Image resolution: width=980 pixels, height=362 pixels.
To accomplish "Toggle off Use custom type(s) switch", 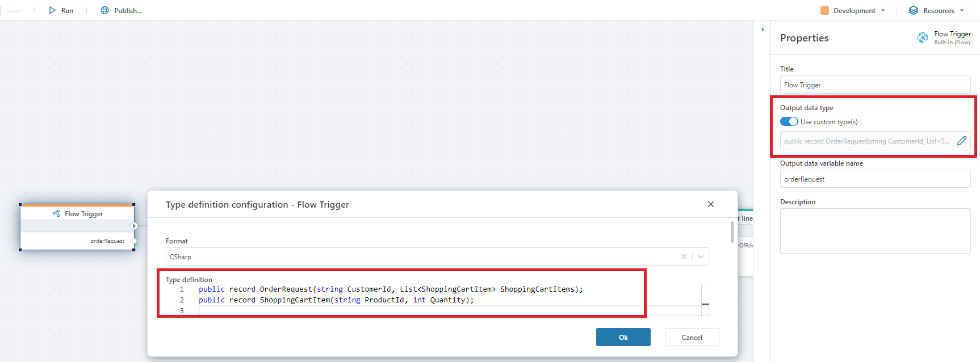I will (x=789, y=121).
